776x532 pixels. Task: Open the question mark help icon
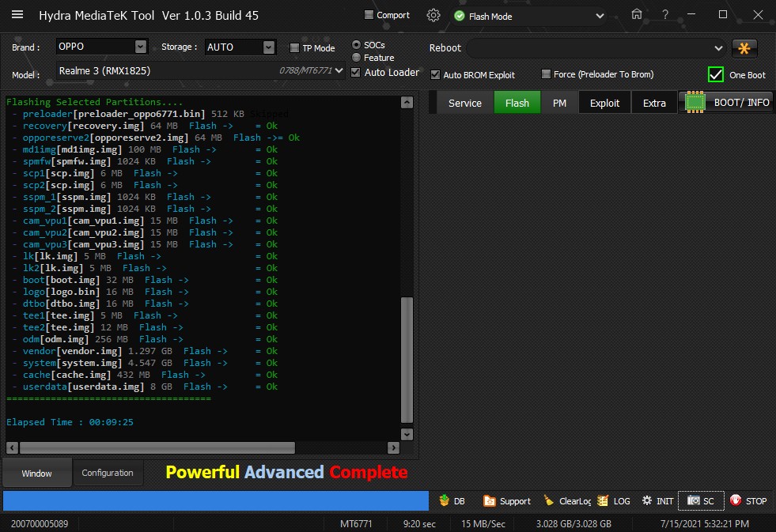tap(665, 15)
